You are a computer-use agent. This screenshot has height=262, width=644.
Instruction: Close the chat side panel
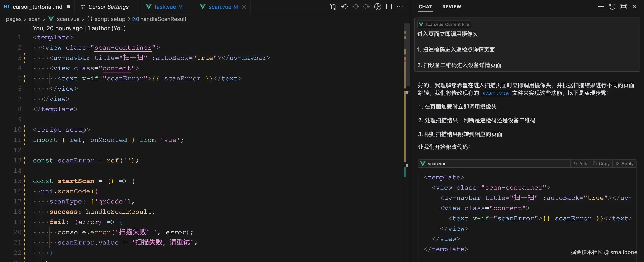(x=634, y=7)
